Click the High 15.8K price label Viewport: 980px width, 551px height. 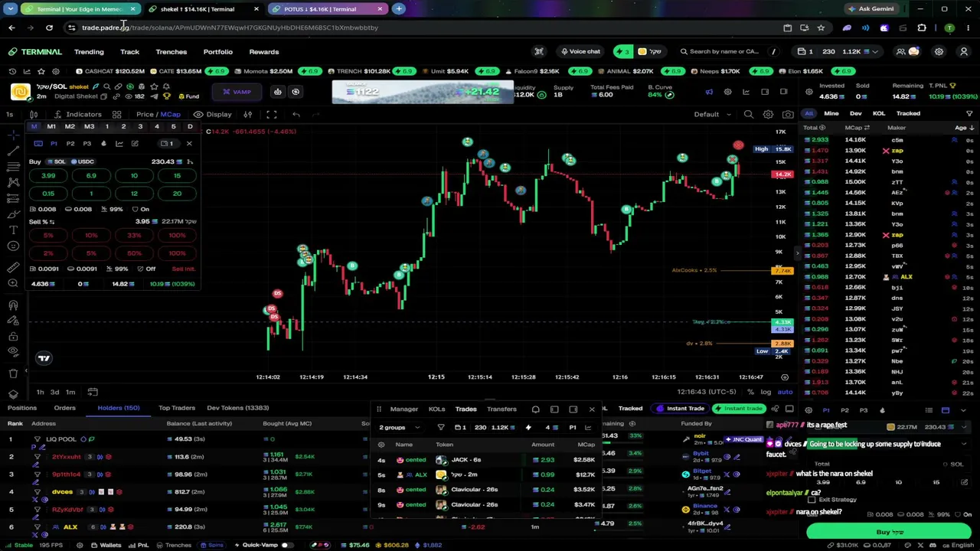(773, 149)
